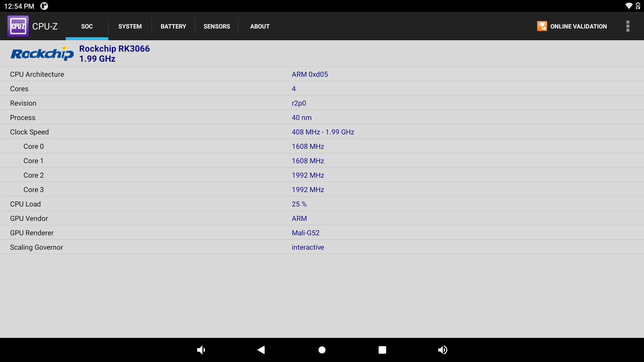Select the SOC tab
This screenshot has width=644, height=362.
point(87,26)
